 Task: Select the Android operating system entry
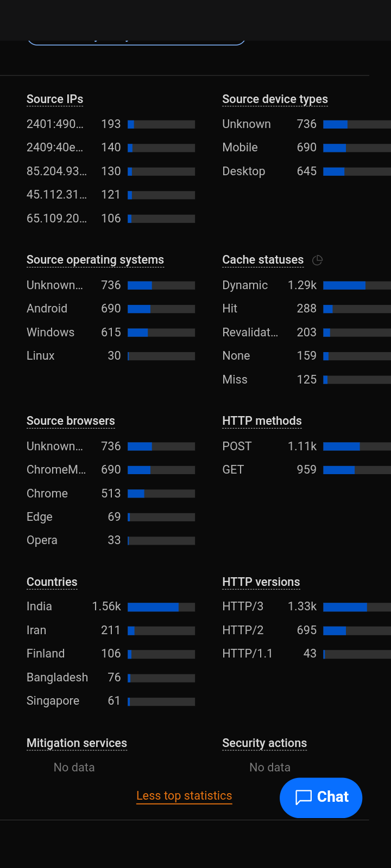pos(47,309)
